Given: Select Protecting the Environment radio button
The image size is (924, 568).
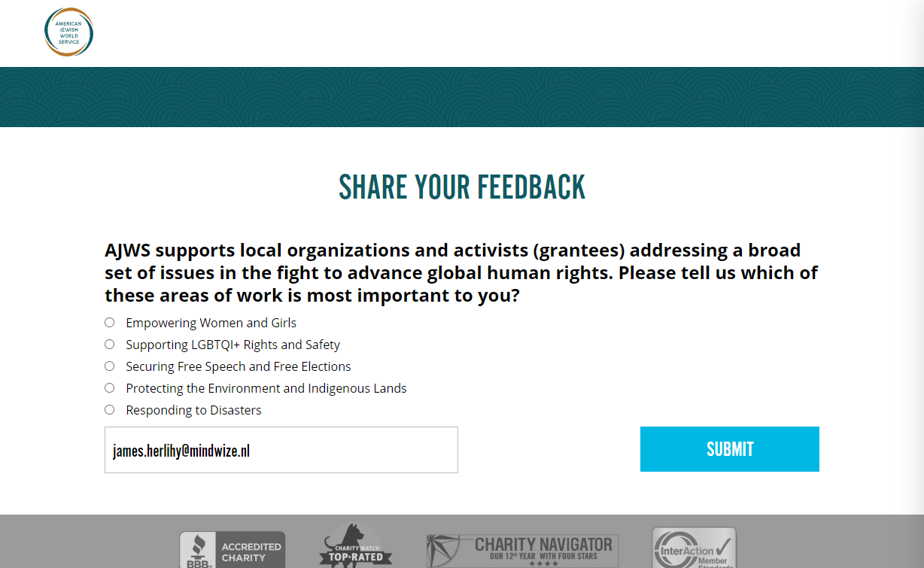Looking at the screenshot, I should (110, 388).
